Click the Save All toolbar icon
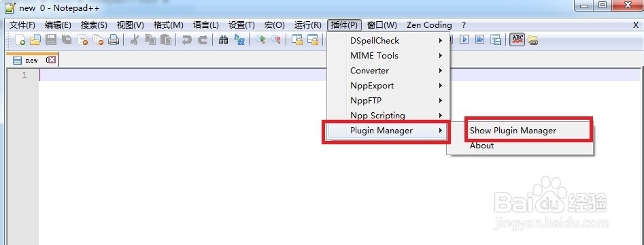The image size is (644, 245). click(x=67, y=40)
